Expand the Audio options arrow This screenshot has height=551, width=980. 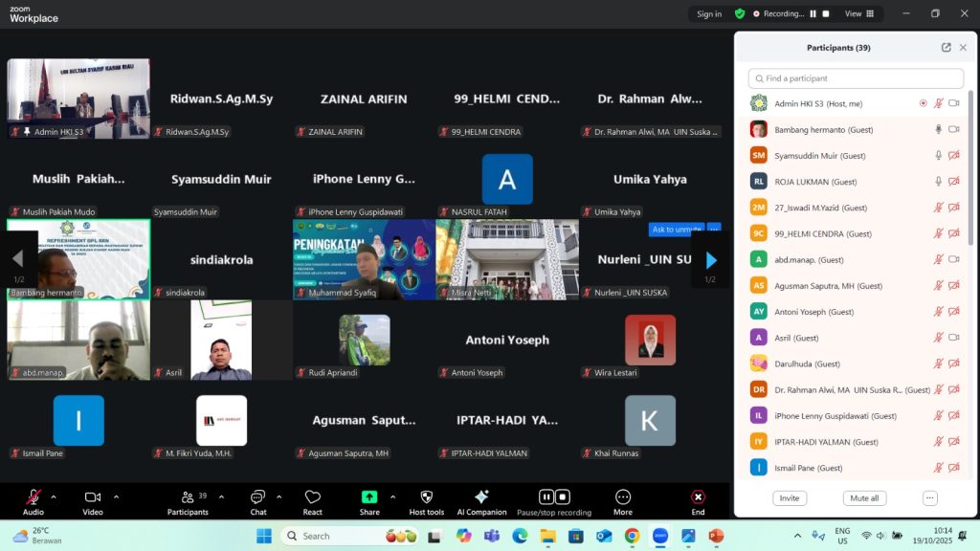click(54, 496)
